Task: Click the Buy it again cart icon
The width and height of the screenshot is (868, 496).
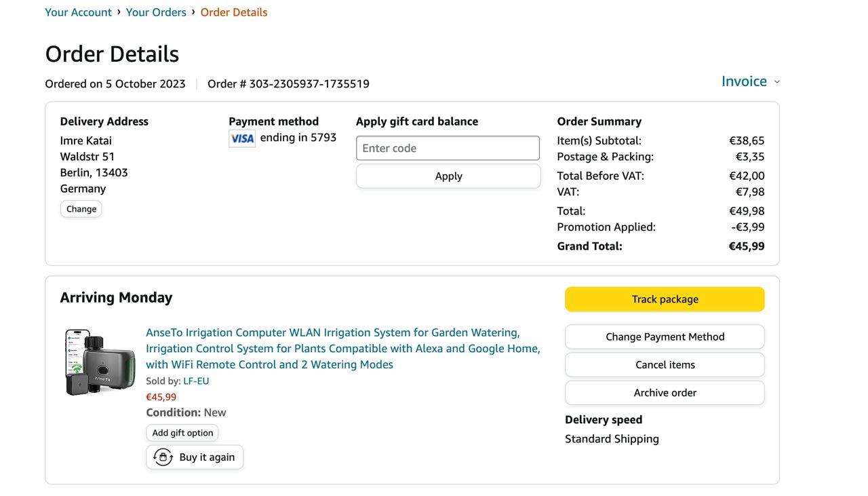Action: (x=163, y=457)
